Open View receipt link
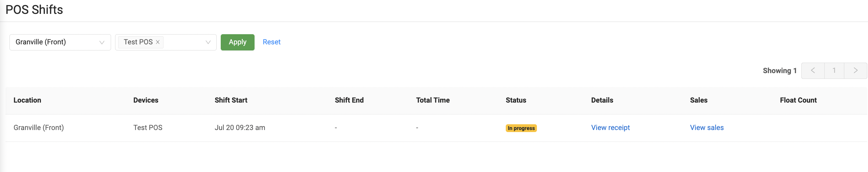Image resolution: width=868 pixels, height=172 pixels. tap(610, 128)
